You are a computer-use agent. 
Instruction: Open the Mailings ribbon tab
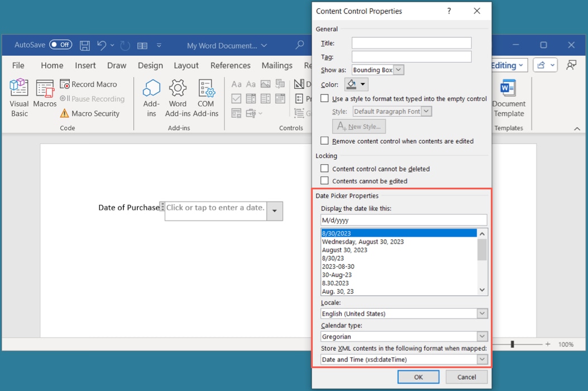coord(276,65)
